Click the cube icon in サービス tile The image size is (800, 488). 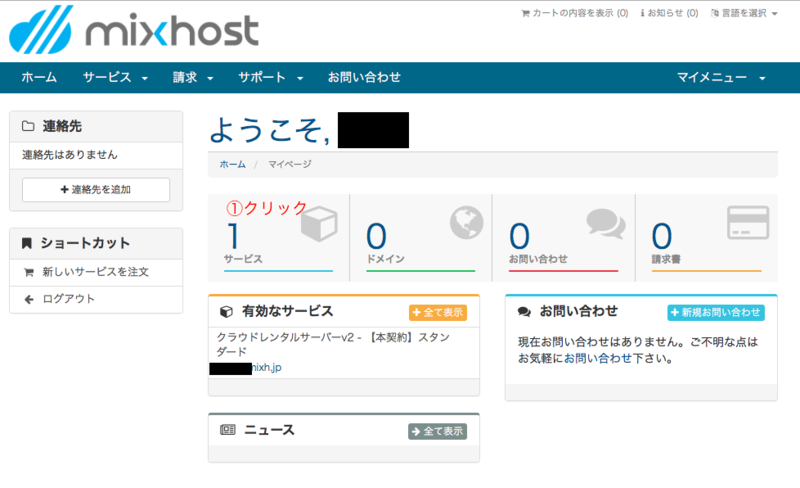coord(319,224)
